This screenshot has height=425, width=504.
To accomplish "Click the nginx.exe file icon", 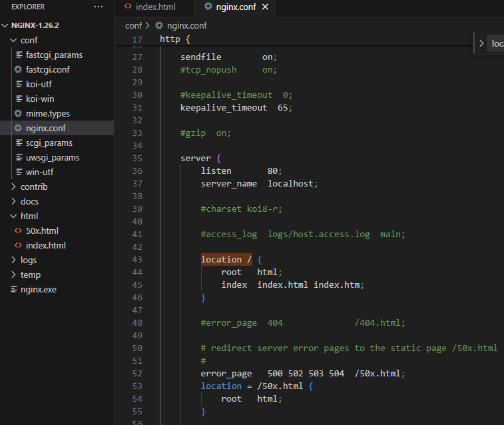I will pyautogui.click(x=14, y=289).
